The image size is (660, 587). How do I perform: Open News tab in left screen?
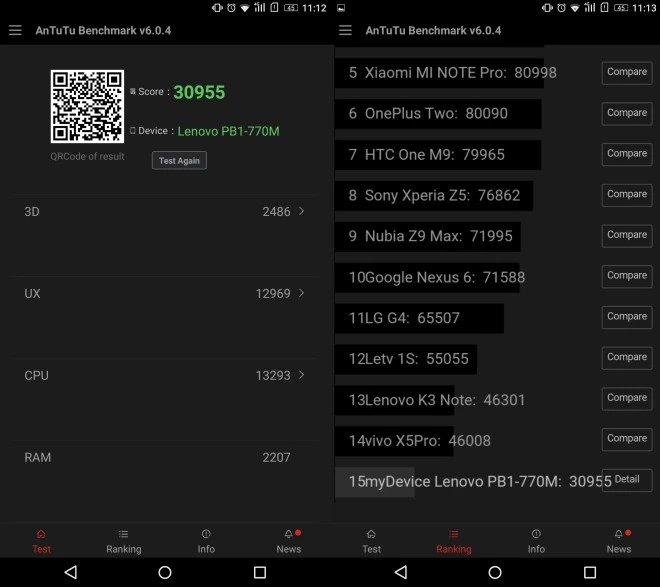[x=289, y=542]
